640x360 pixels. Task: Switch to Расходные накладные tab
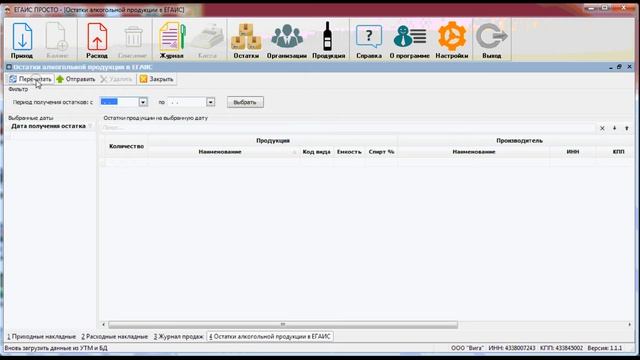114,337
